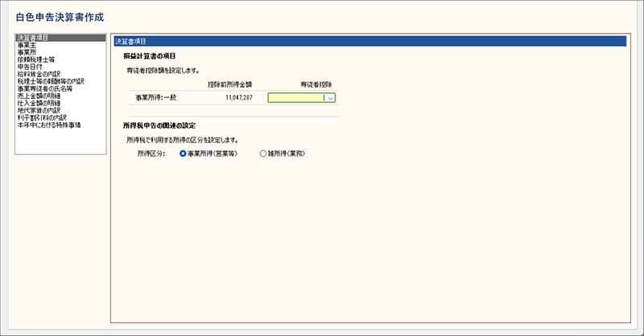Select 申告日付 list entry

[29, 67]
